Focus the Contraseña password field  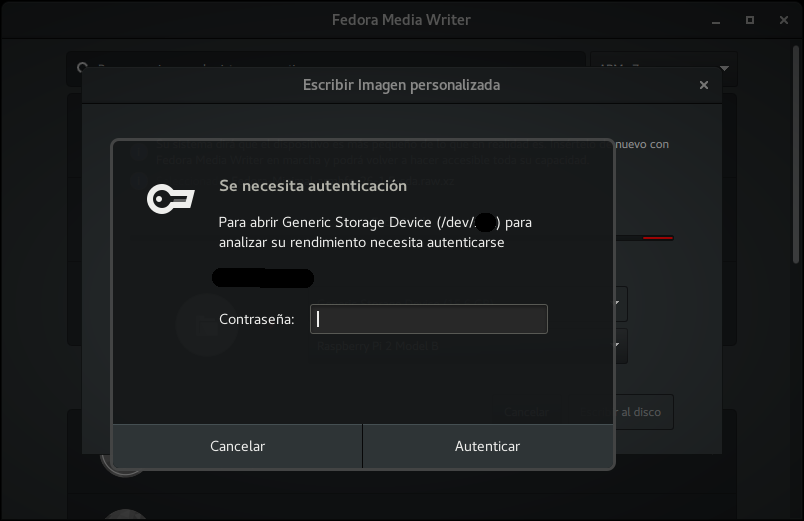(x=429, y=319)
